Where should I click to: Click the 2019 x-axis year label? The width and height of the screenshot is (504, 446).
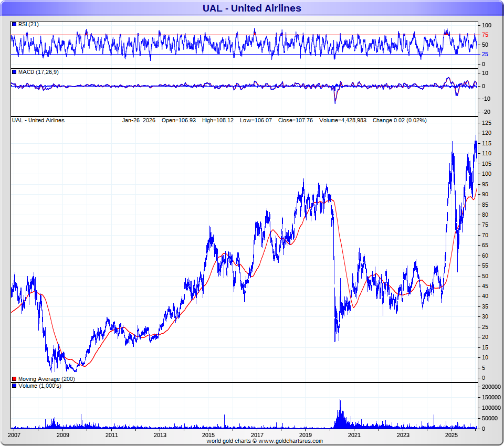[306, 435]
